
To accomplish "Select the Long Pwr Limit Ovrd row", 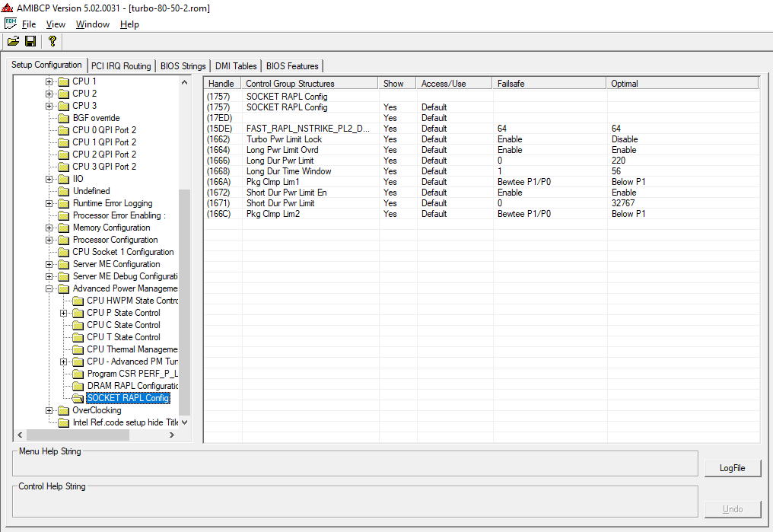I will coord(482,150).
